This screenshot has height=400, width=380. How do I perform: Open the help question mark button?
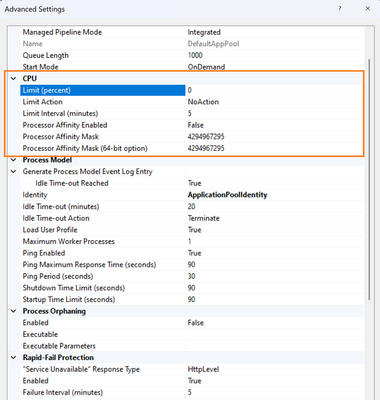[340, 9]
